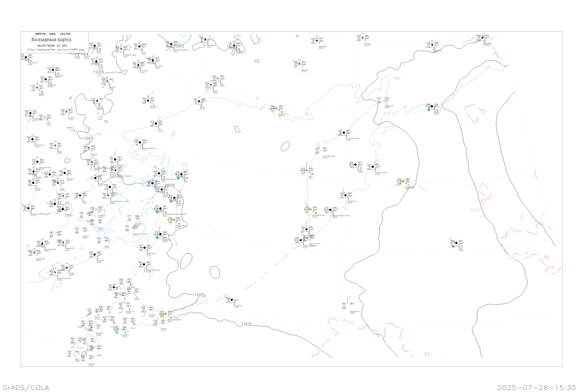Click the Петропавловск-Камч station circle
The image size is (588, 392).
pos(330,210)
